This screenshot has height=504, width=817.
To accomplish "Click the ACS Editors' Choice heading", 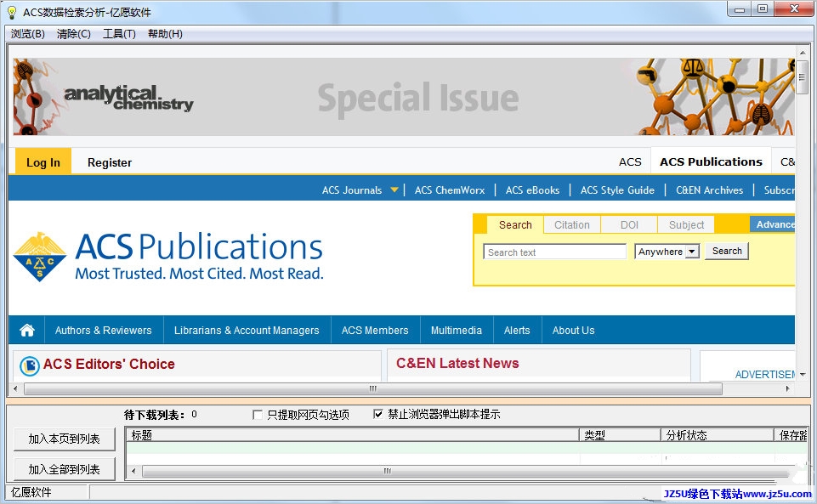I will click(x=109, y=364).
